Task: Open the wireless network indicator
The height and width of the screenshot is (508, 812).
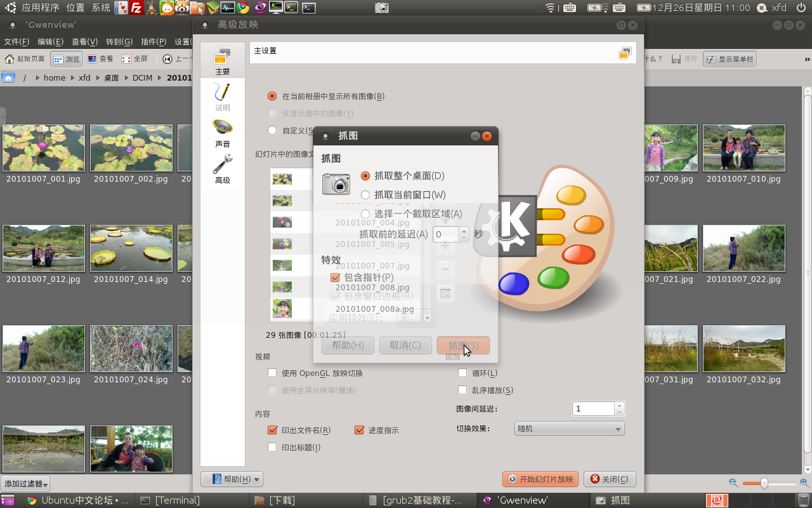Action: coord(550,8)
